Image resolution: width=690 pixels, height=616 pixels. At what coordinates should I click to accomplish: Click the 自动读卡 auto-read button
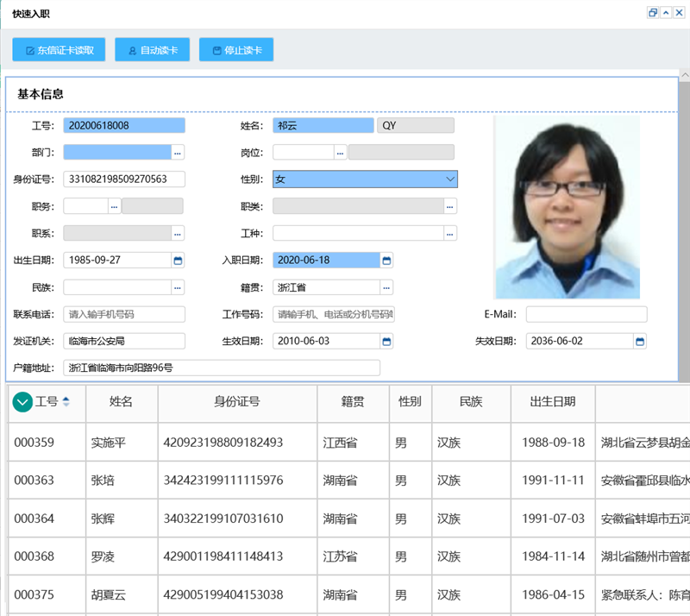click(x=152, y=49)
